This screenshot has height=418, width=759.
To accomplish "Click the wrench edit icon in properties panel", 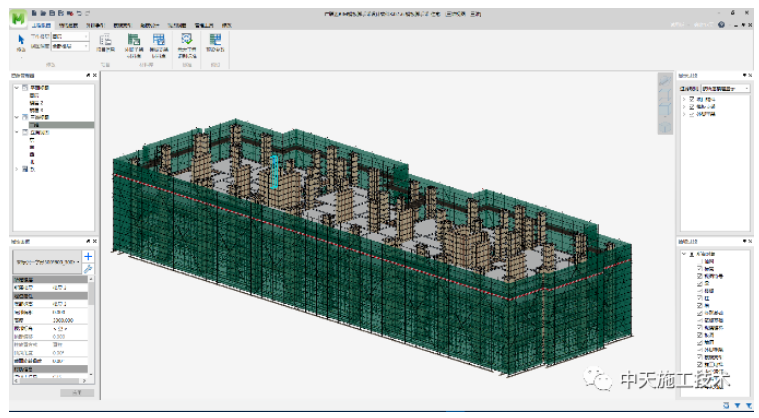I will tap(88, 269).
